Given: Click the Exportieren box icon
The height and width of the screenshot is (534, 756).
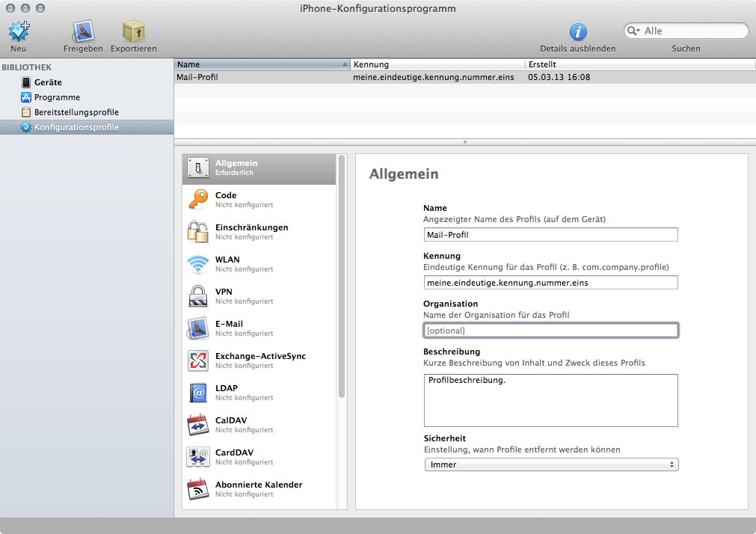Looking at the screenshot, I should (134, 31).
